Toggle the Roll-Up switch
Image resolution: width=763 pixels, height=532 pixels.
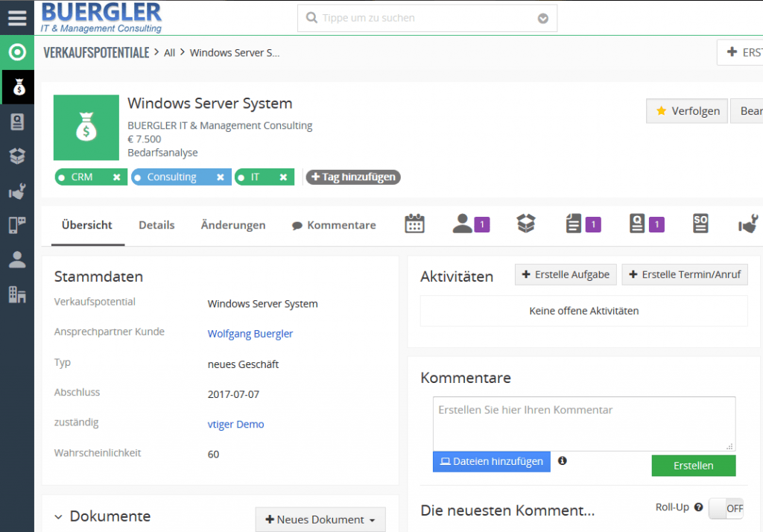point(726,508)
